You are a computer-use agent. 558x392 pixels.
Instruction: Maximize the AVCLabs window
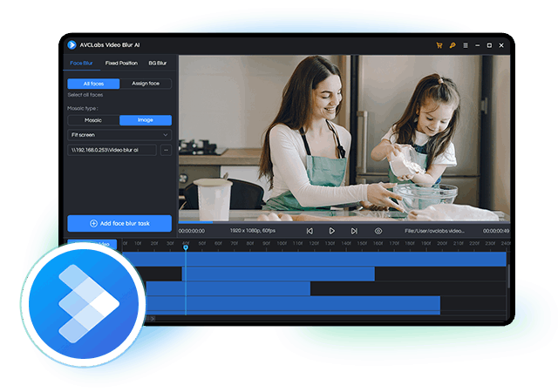click(x=489, y=45)
